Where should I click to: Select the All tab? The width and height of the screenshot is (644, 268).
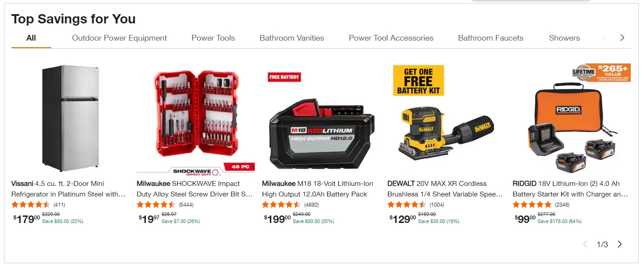[x=31, y=38]
